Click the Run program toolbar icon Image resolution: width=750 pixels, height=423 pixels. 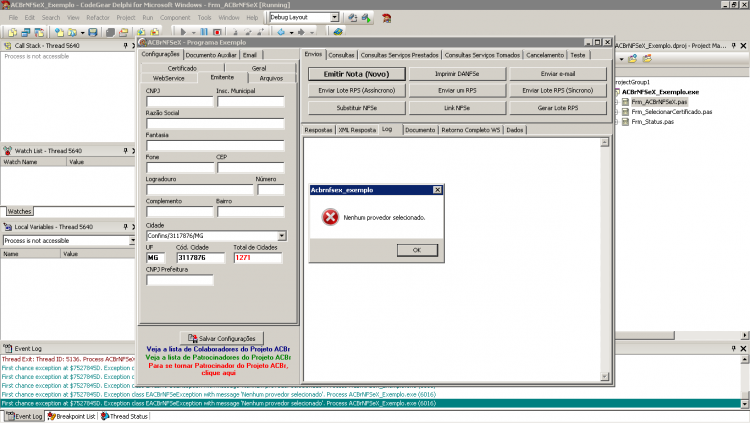[x=183, y=32]
